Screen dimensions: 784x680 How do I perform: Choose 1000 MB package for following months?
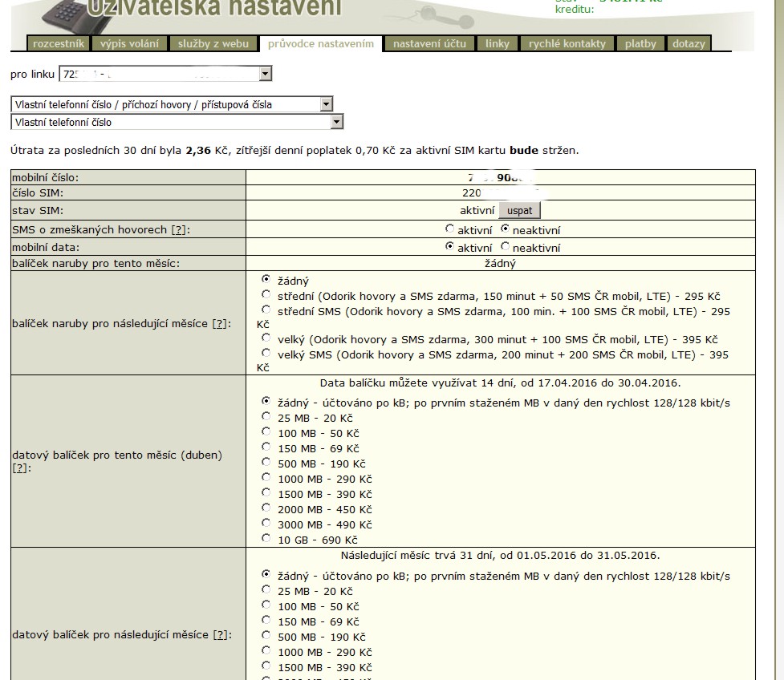(x=266, y=650)
